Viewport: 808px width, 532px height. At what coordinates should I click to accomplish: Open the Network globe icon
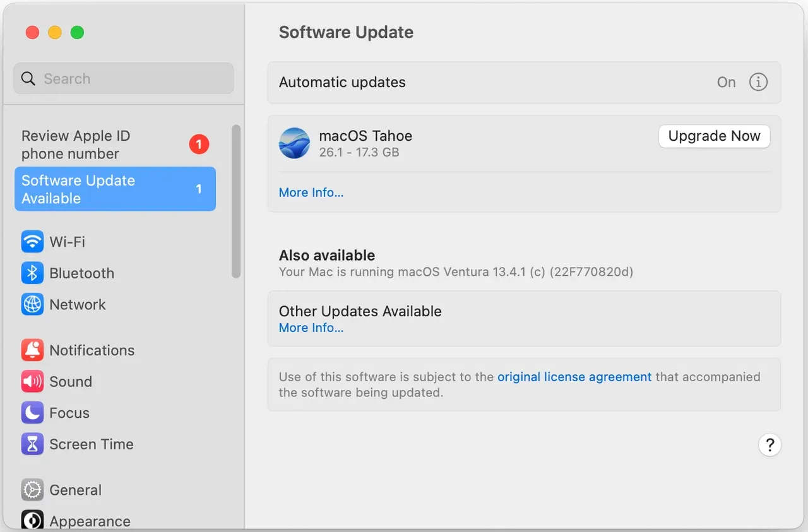click(32, 304)
